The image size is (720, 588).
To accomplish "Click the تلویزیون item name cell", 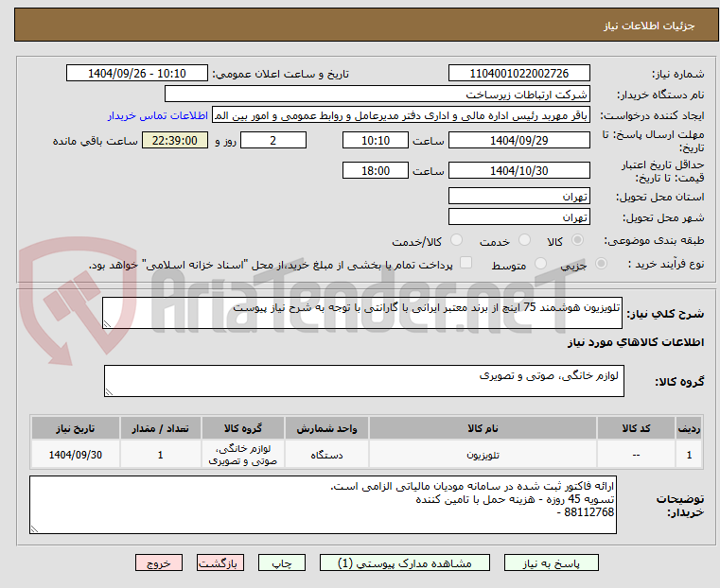I will [483, 455].
